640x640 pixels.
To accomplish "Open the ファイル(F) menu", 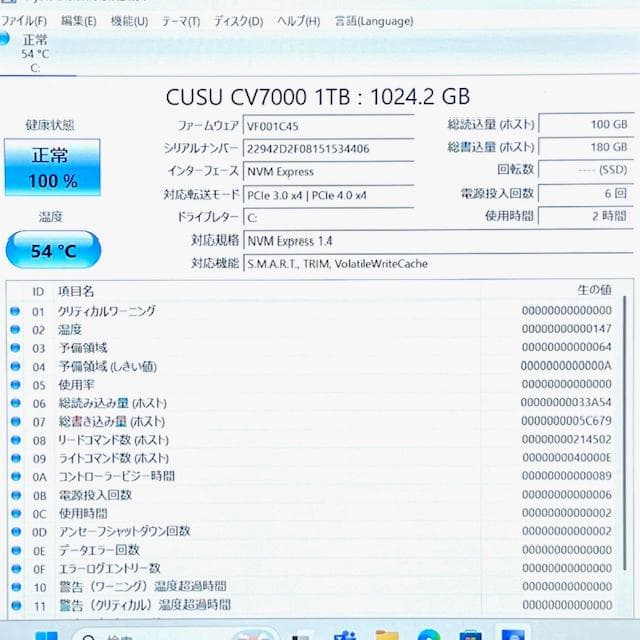I will (24, 21).
